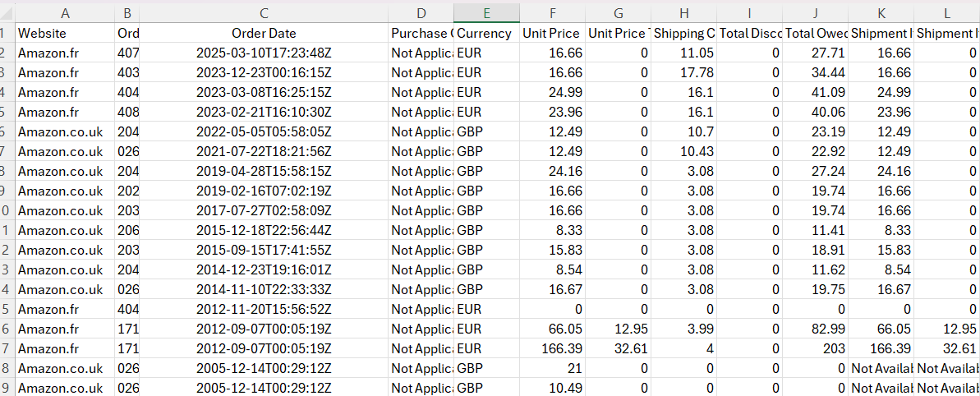Click unit price tax value 32.61 in column G
The image size is (980, 396).
click(618, 348)
